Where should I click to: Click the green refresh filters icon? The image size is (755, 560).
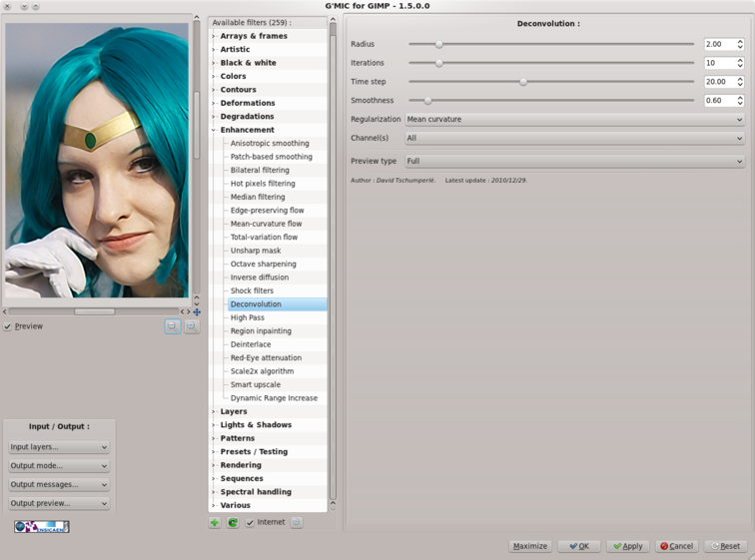(x=233, y=522)
